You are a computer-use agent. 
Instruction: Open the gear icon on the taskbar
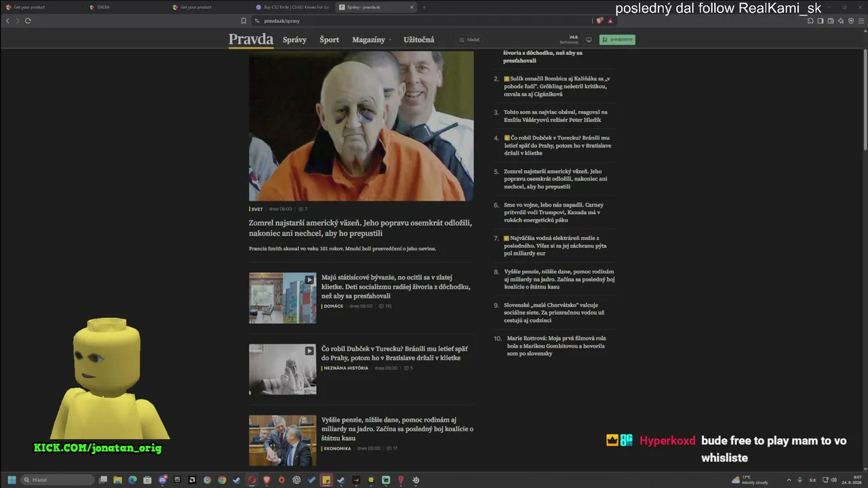[x=416, y=480]
